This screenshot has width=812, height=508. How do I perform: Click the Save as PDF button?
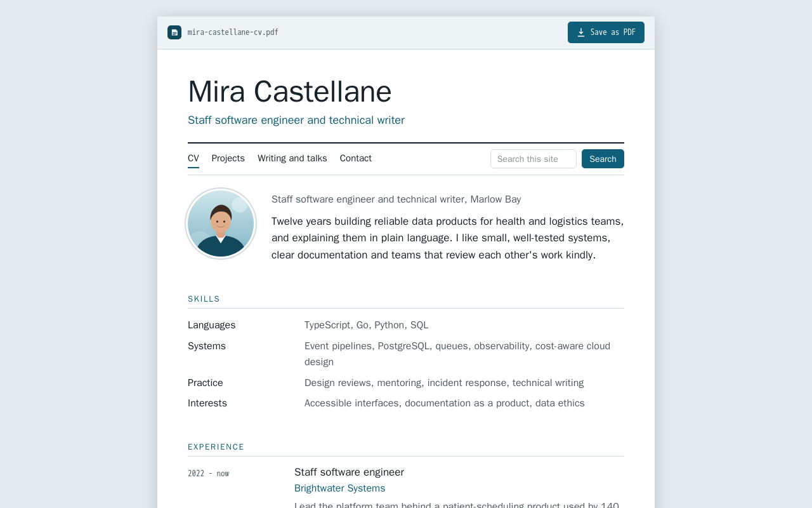[x=606, y=32]
